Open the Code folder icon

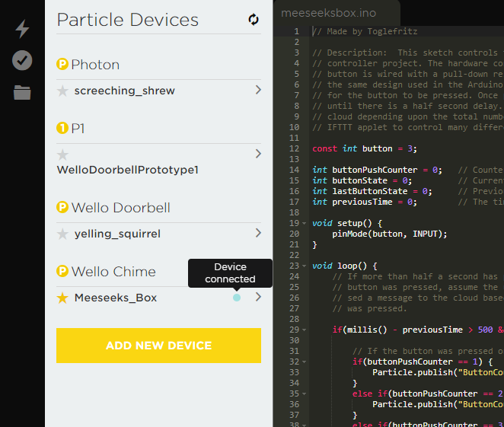tap(22, 93)
